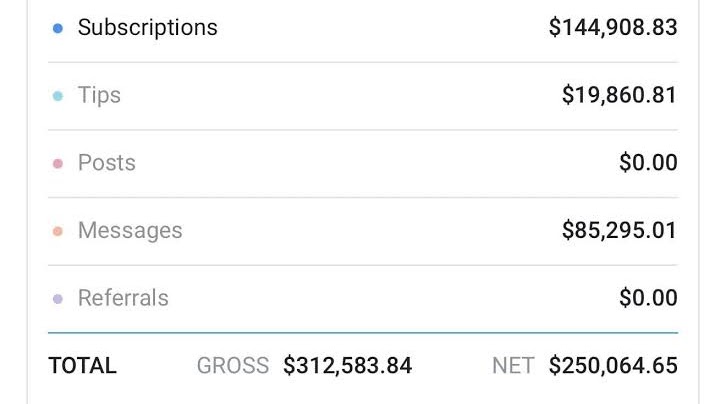
Task: Click the TOTAL label
Action: (82, 366)
